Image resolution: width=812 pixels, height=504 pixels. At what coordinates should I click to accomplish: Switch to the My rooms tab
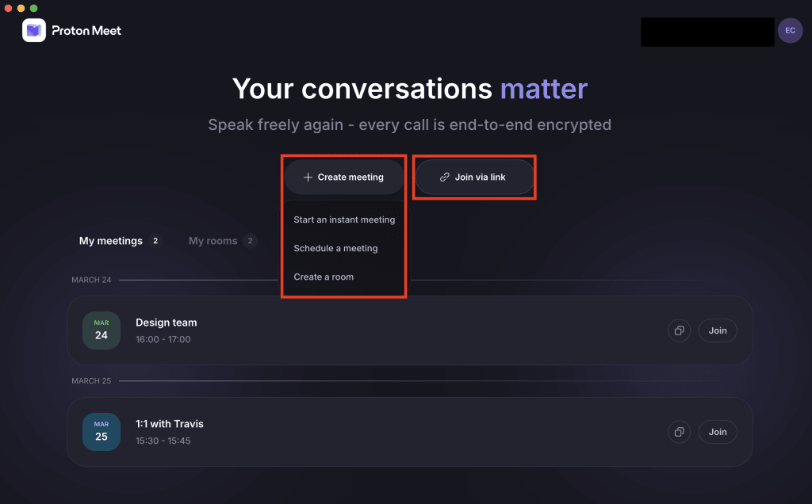(x=213, y=240)
